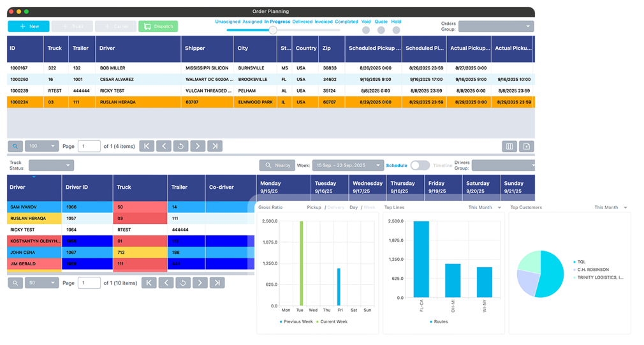644x345 pixels.
Task: Go to next page of drivers list
Action: tap(200, 283)
